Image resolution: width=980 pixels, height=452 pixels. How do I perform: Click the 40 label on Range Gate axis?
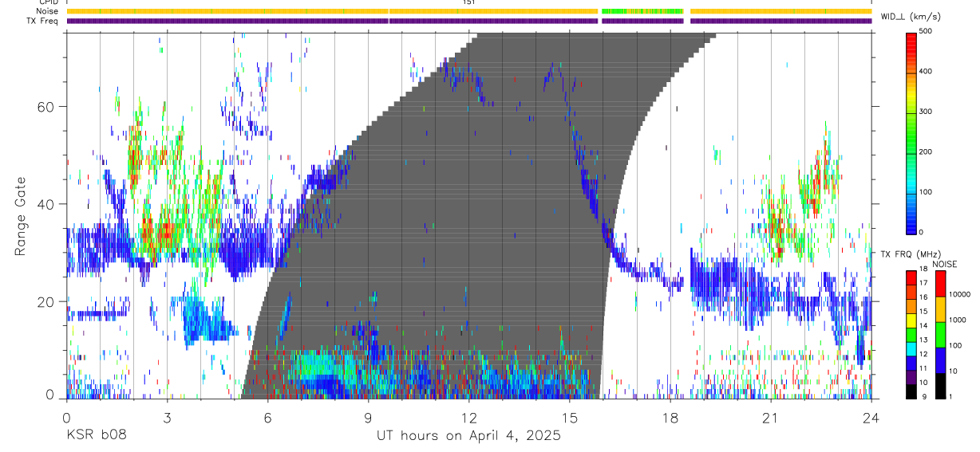click(x=51, y=204)
